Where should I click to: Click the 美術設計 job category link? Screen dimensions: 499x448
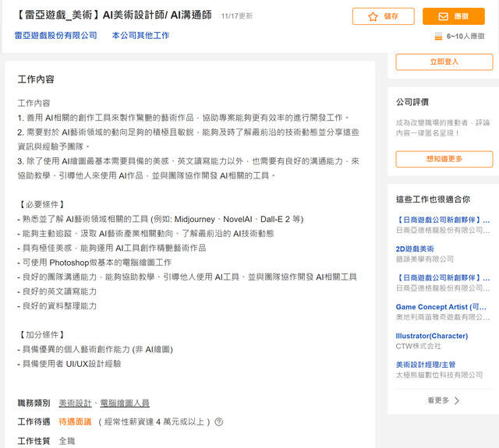click(x=75, y=403)
